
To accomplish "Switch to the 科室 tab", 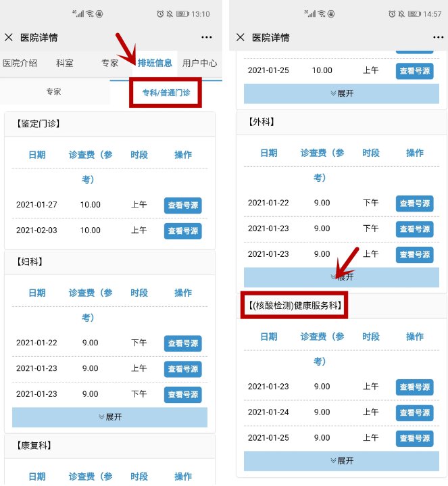I will tap(65, 64).
